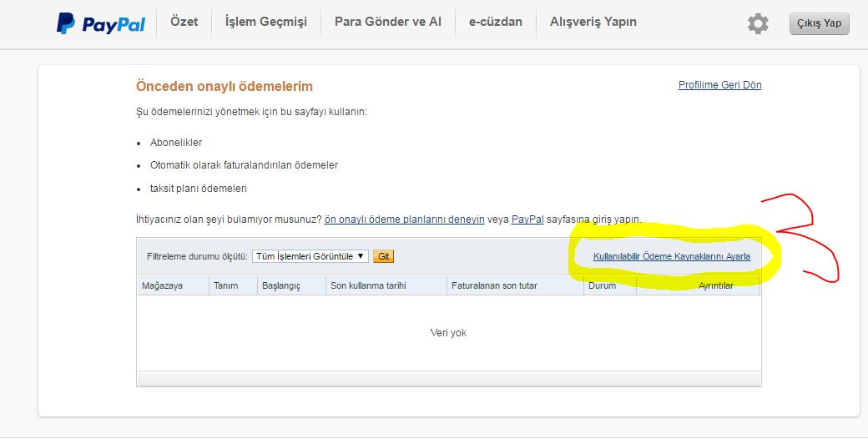Expand Tüm İşlemleri Görüntüle dropdown
The width and height of the screenshot is (868, 439).
pos(310,256)
